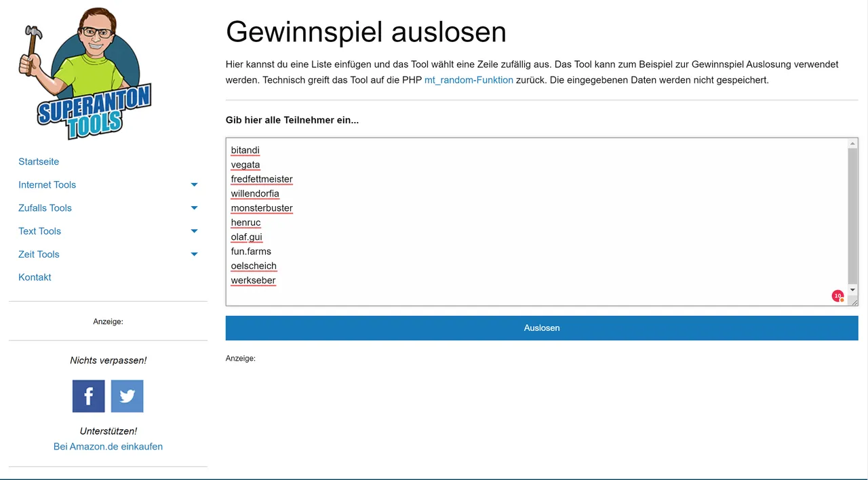
Task: Open the Facebook icon link
Action: [89, 396]
